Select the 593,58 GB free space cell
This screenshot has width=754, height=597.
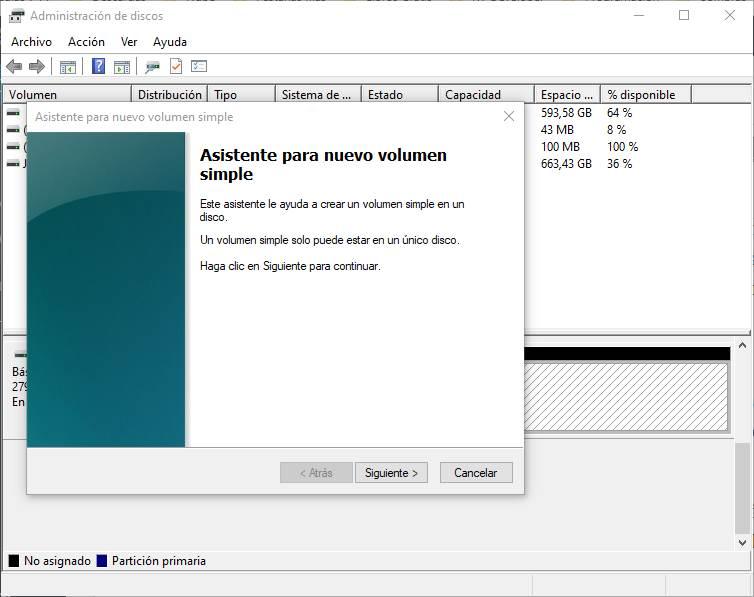tap(566, 113)
